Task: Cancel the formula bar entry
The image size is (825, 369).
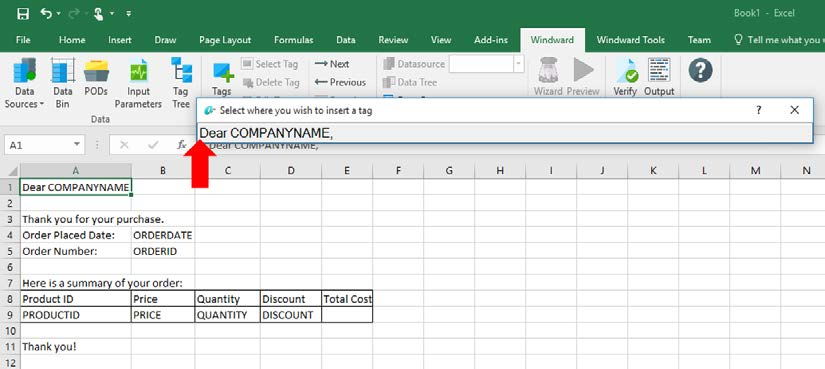Action: (x=124, y=145)
